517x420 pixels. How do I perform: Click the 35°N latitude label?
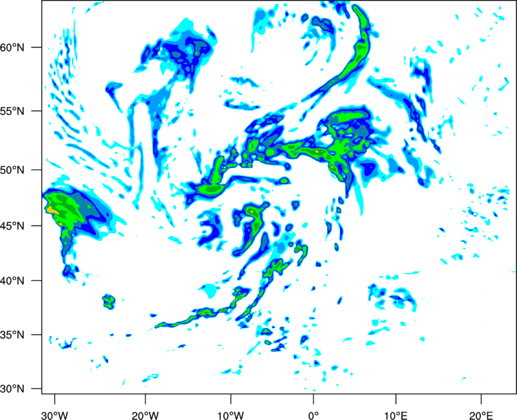click(x=12, y=335)
